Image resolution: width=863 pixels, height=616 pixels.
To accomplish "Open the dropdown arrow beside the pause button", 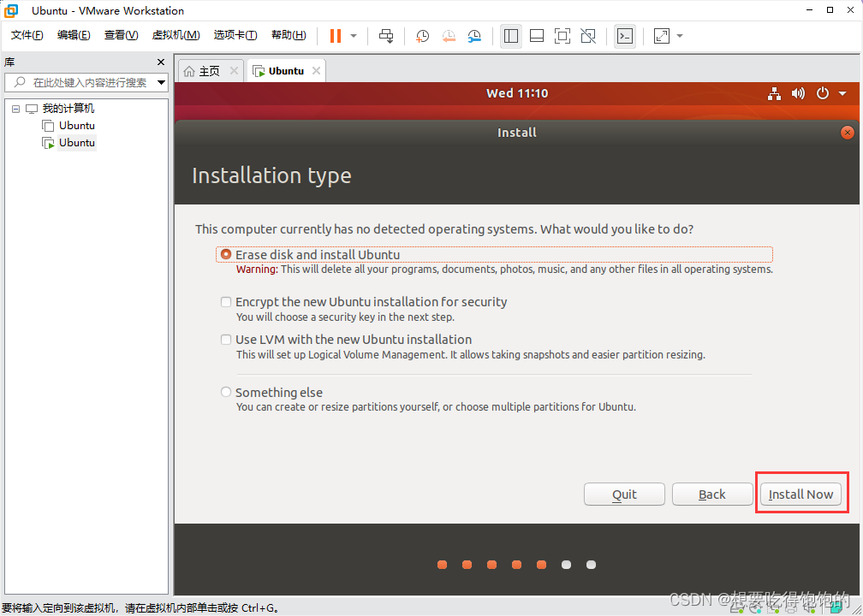I will click(354, 36).
